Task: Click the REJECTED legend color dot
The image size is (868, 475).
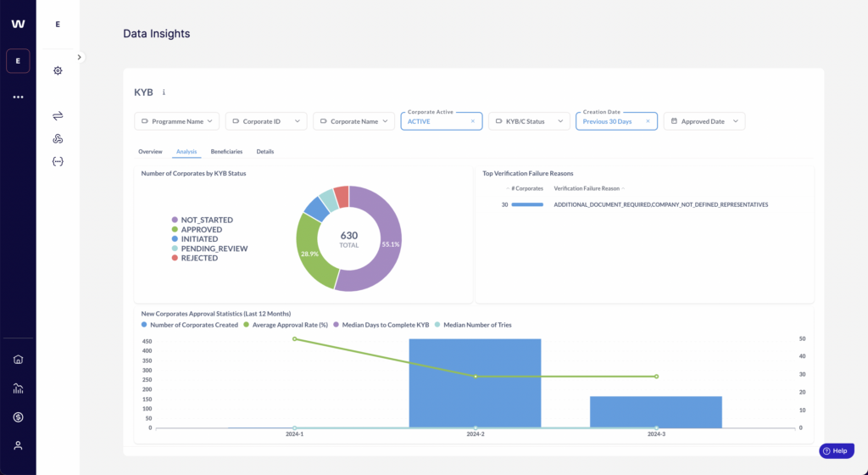Action: (175, 258)
